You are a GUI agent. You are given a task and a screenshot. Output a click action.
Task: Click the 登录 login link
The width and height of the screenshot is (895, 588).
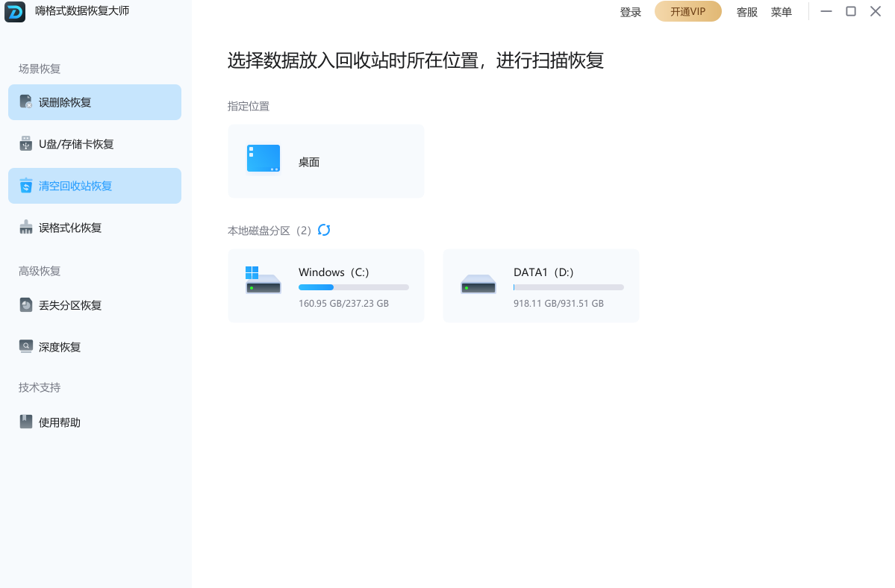[x=630, y=11]
